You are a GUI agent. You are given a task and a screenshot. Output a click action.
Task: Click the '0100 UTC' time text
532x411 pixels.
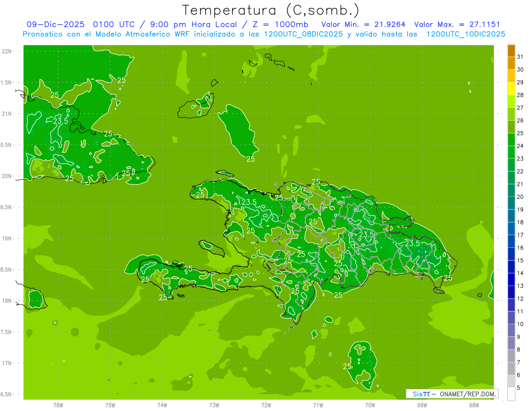tap(114, 24)
